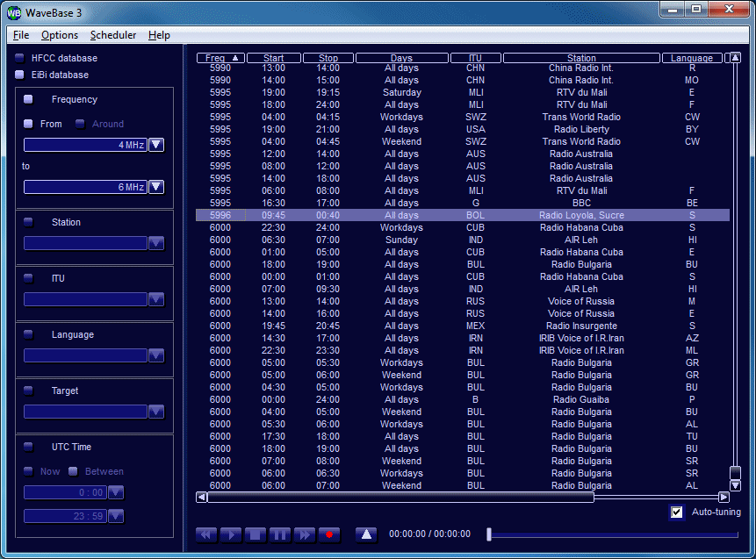Viewport: 756px width, 559px height.
Task: Enable the HFCC database option
Action: pyautogui.click(x=19, y=58)
